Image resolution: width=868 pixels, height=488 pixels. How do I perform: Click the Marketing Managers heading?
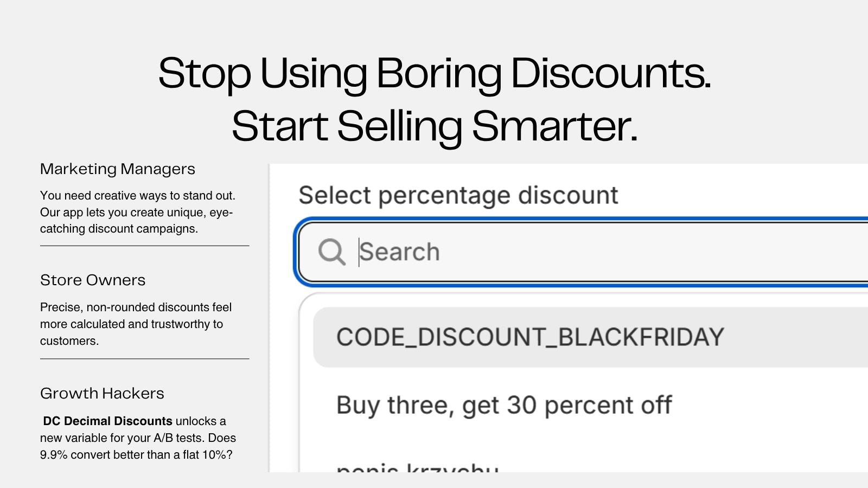coord(118,169)
